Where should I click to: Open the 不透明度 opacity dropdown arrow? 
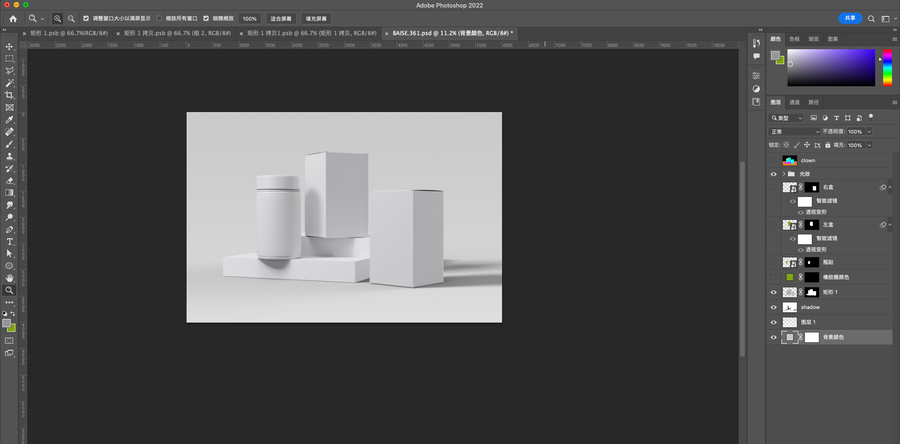coord(869,132)
